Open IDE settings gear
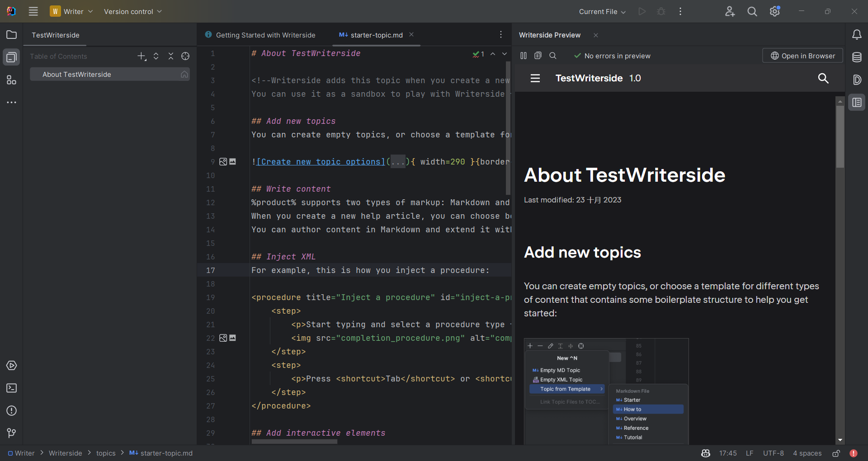868x461 pixels. [x=775, y=11]
